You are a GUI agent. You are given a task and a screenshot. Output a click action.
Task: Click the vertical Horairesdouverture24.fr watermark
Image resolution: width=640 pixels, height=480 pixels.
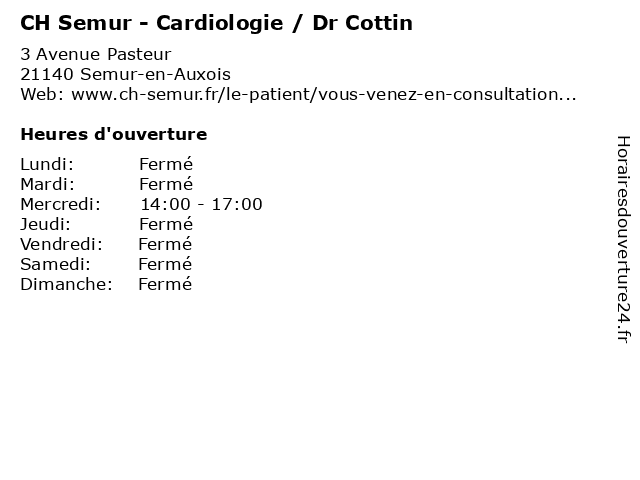click(x=622, y=240)
